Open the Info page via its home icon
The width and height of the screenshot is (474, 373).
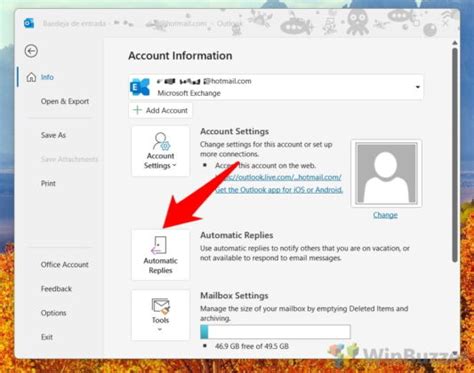[x=31, y=77]
